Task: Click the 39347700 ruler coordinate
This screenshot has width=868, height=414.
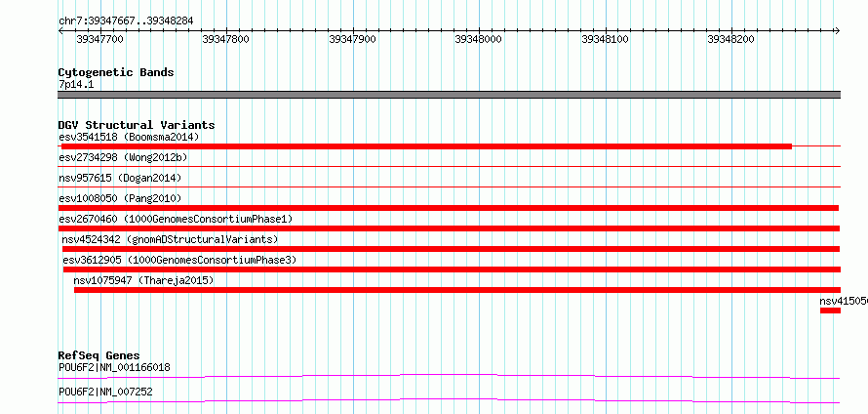Action: (x=99, y=39)
